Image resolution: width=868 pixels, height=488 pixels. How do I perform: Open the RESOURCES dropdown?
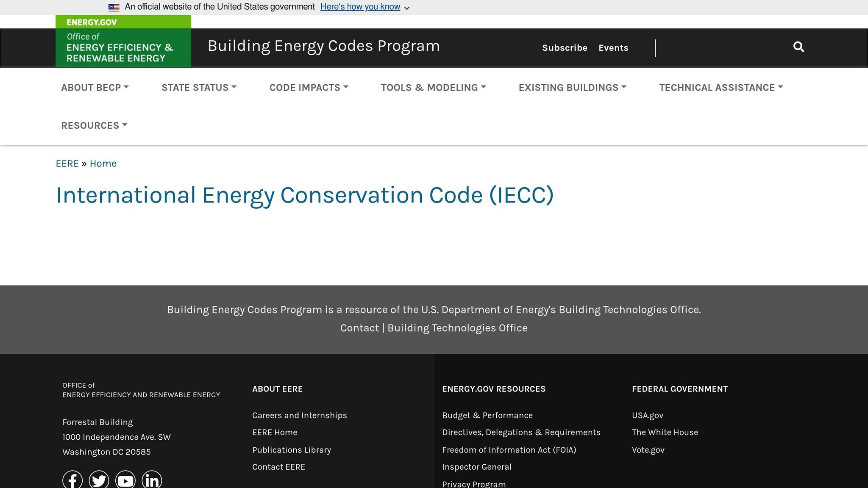pyautogui.click(x=94, y=125)
